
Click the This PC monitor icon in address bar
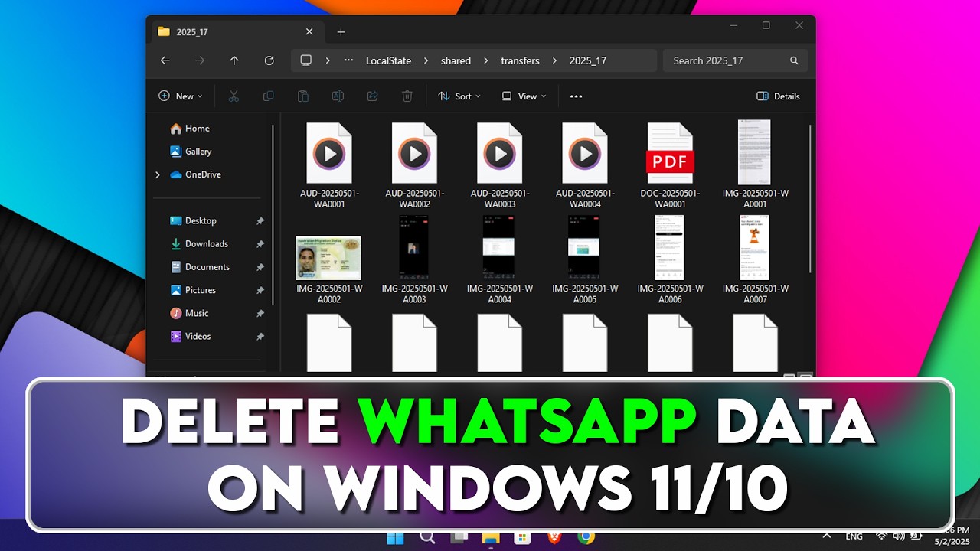click(306, 60)
